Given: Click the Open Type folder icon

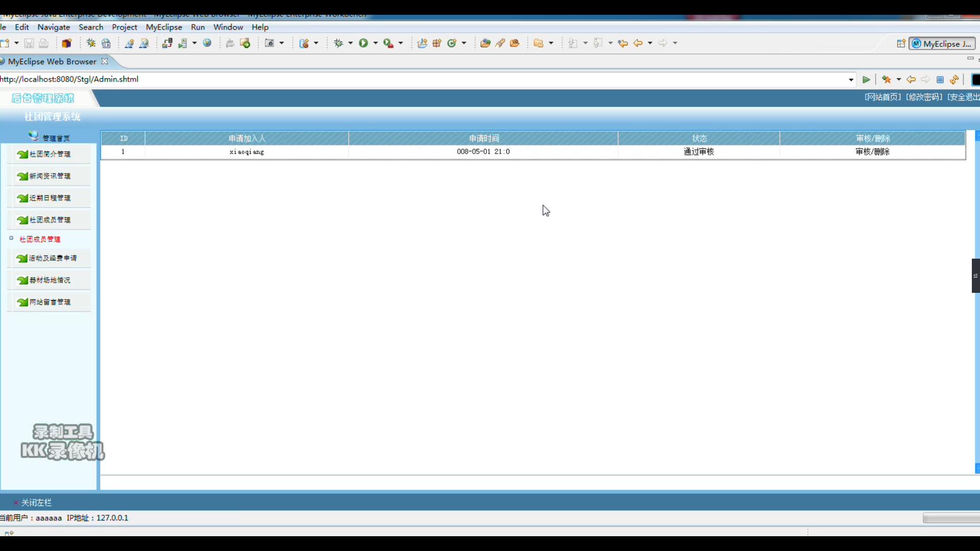Looking at the screenshot, I should 485,43.
